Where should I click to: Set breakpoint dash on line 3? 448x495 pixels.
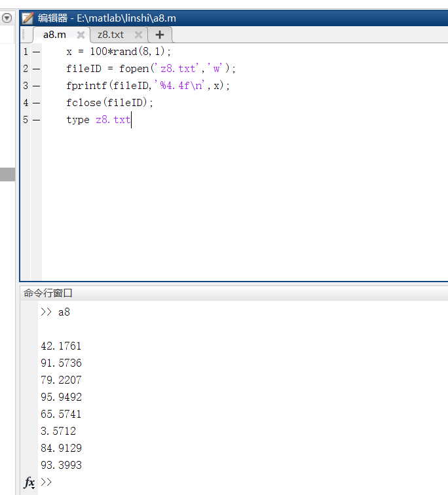tap(37, 86)
